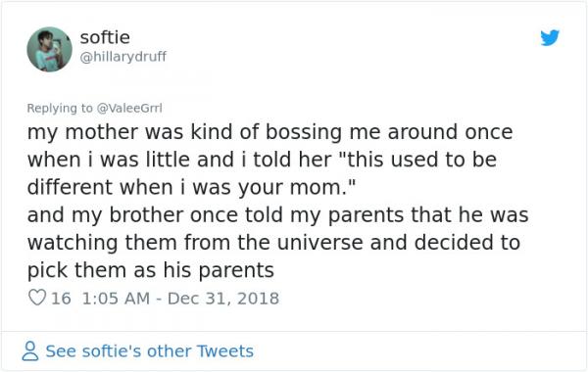
Task: Click the line 'pick them as his parents'
Action: [x=150, y=270]
